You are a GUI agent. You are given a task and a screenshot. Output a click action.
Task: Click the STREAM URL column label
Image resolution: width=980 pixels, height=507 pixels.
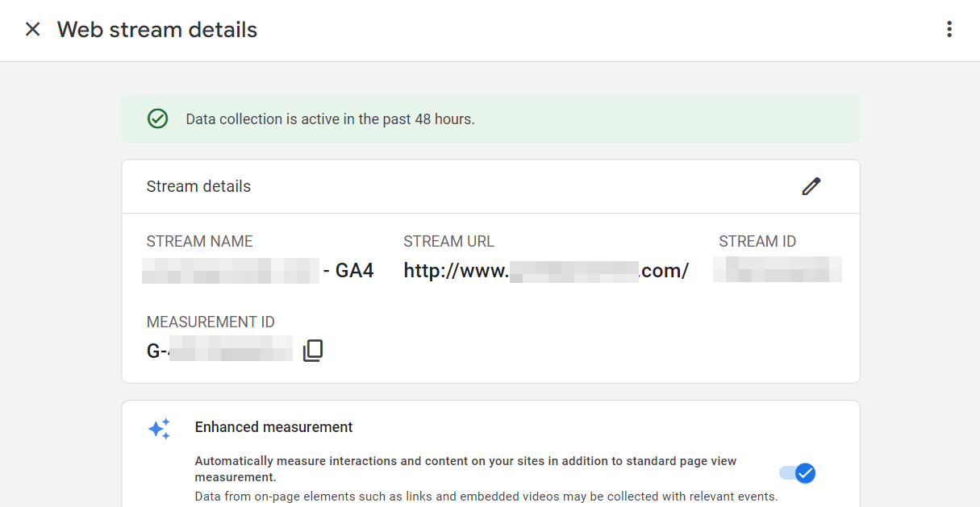[x=448, y=241]
